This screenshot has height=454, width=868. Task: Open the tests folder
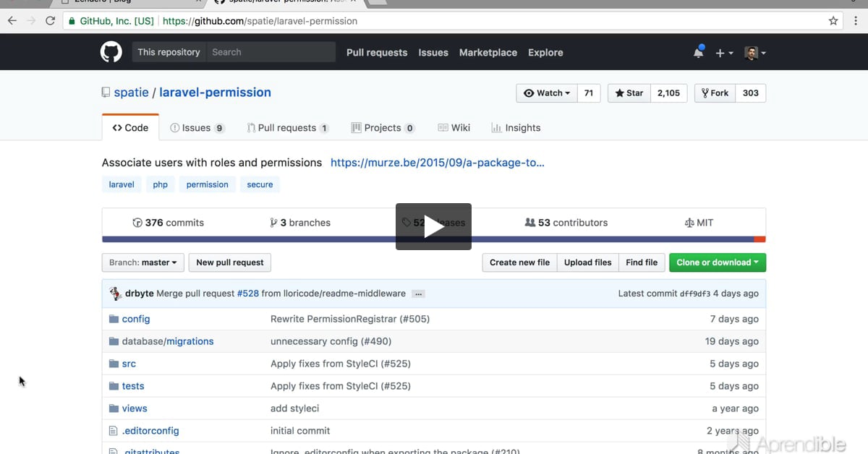[133, 386]
